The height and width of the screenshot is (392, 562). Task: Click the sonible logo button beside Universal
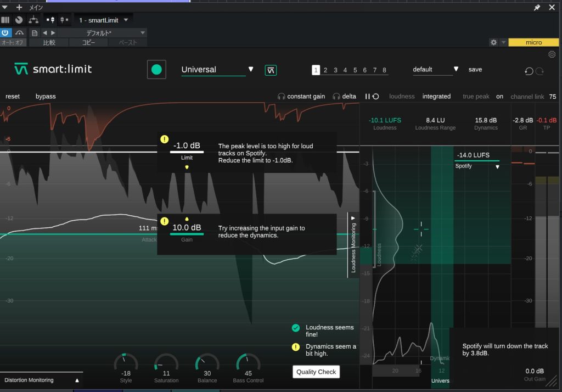271,70
